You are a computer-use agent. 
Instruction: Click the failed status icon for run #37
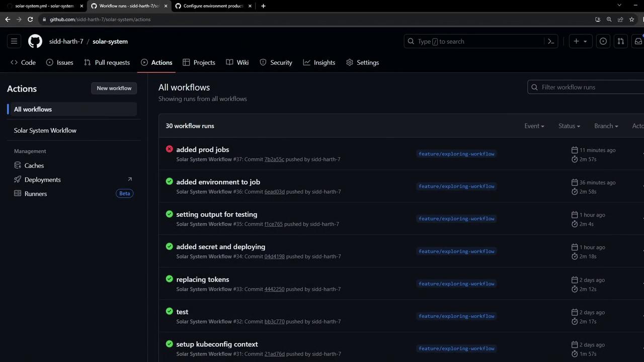click(170, 149)
